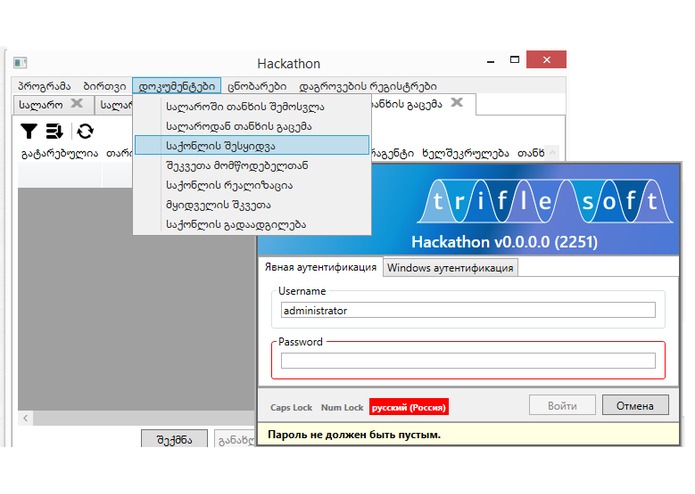
Task: Click the გატარებულია column header
Action: click(x=60, y=153)
